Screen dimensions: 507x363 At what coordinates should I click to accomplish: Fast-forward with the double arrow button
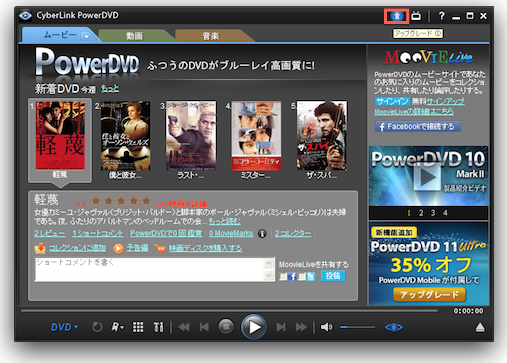pos(301,327)
